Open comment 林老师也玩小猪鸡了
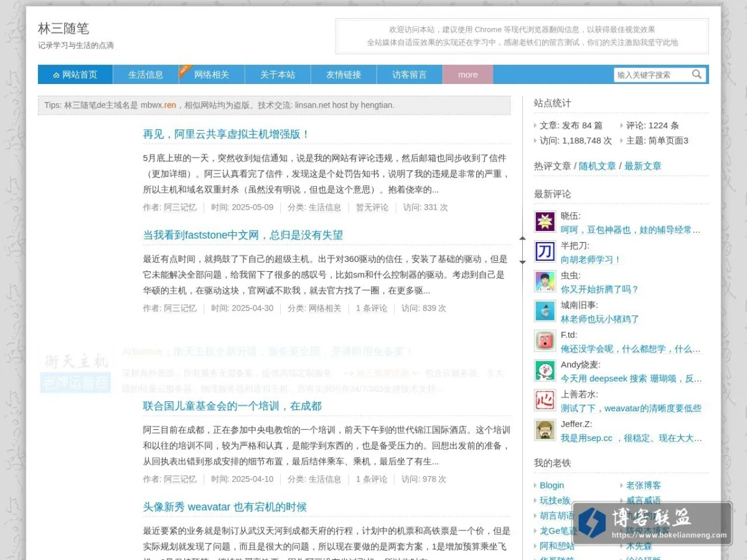Viewport: 747px width, 560px height. (x=600, y=319)
